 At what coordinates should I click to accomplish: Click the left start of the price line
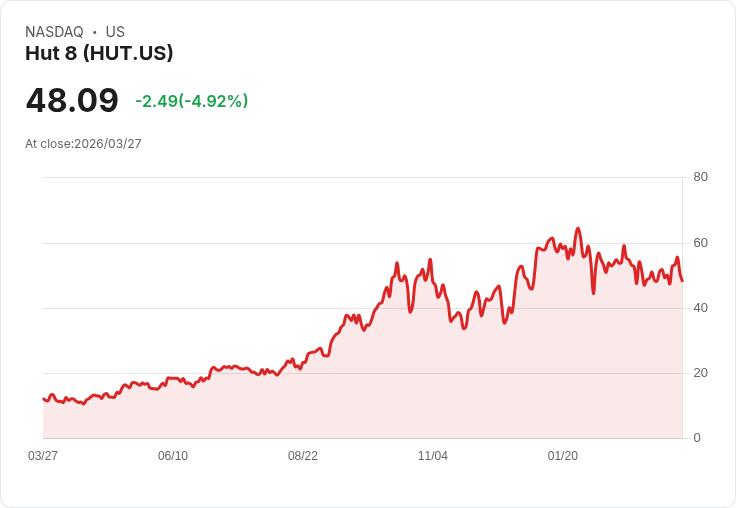tap(44, 399)
